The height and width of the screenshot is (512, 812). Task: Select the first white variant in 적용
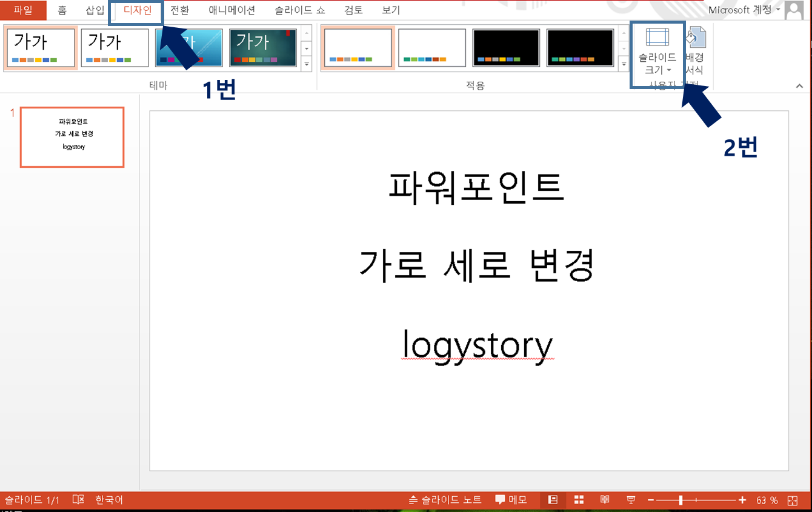(358, 48)
